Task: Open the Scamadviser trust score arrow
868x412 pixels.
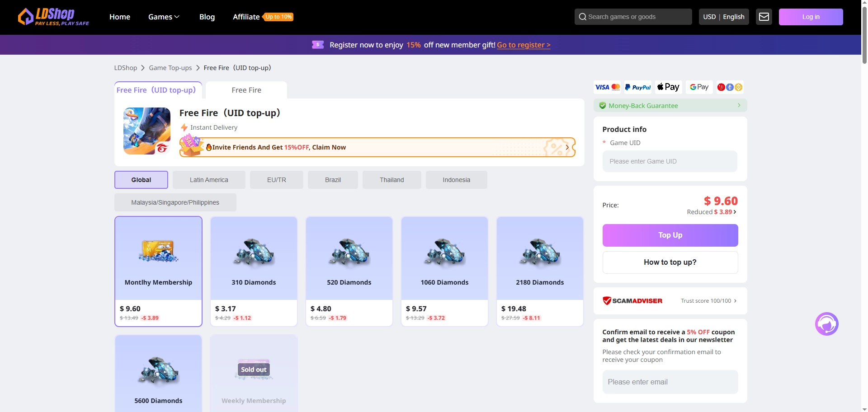Action: 735,301
